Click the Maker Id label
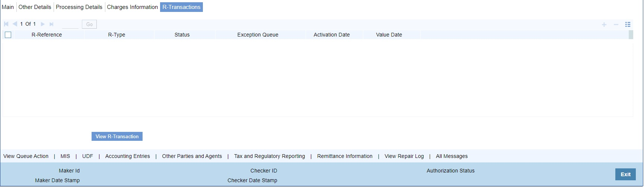644x187 pixels. (x=69, y=171)
